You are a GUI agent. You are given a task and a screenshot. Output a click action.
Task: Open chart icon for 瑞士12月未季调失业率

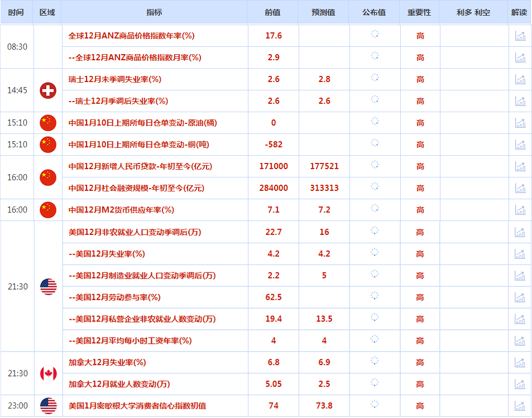pyautogui.click(x=520, y=79)
